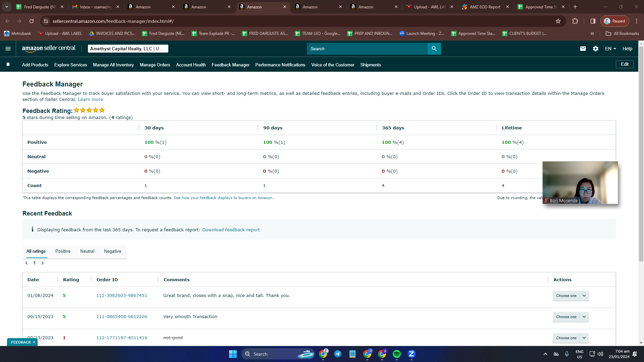
Task: Click the browser reload icon
Action: [32, 21]
